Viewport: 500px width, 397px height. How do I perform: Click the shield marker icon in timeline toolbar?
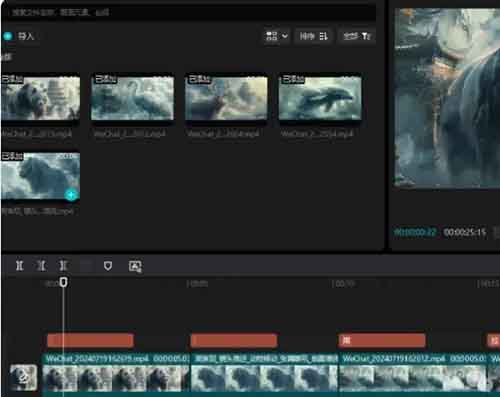coord(108,266)
